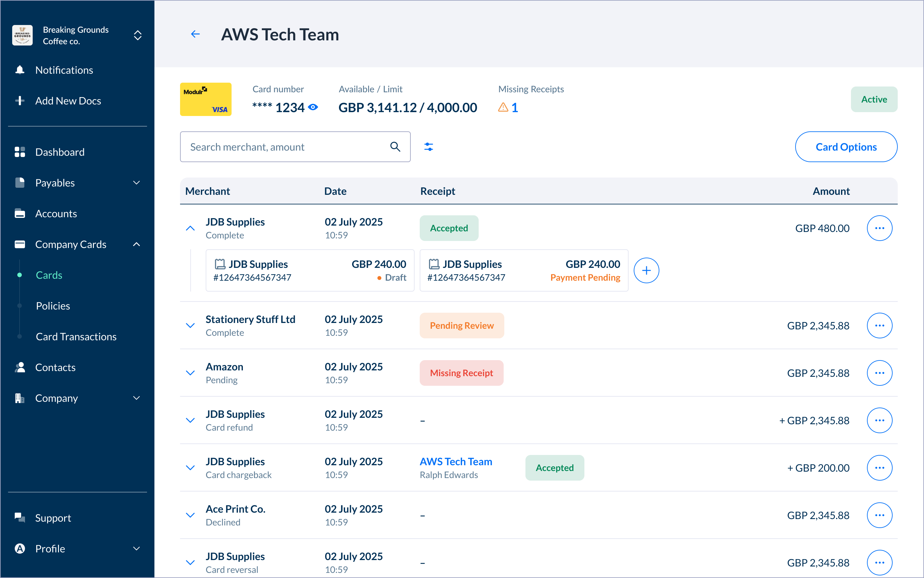Open more options for Card reversal row
Image resolution: width=924 pixels, height=578 pixels.
tap(879, 563)
